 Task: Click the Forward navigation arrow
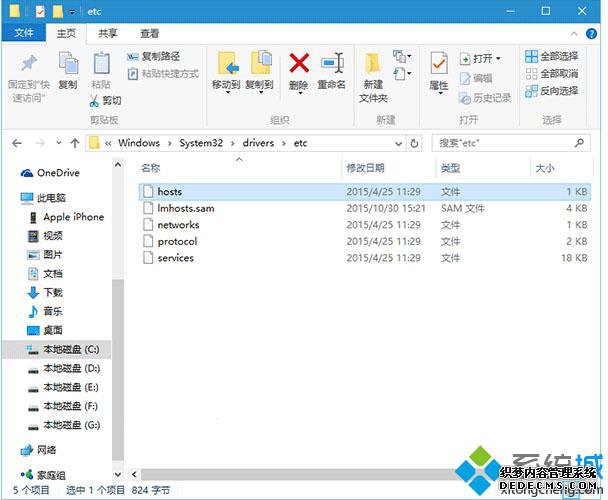point(40,144)
